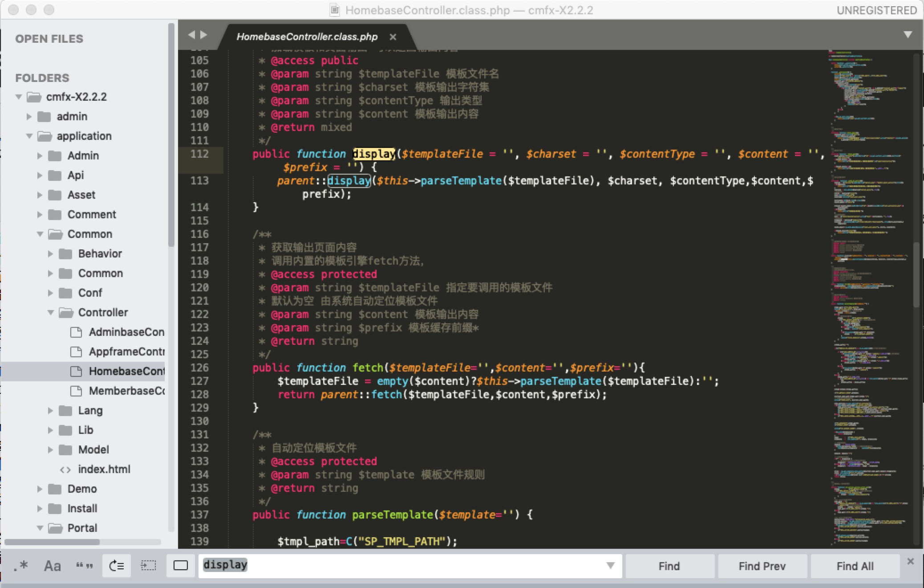Click line number 126 in gutter
Image resolution: width=924 pixels, height=588 pixels.
point(199,367)
